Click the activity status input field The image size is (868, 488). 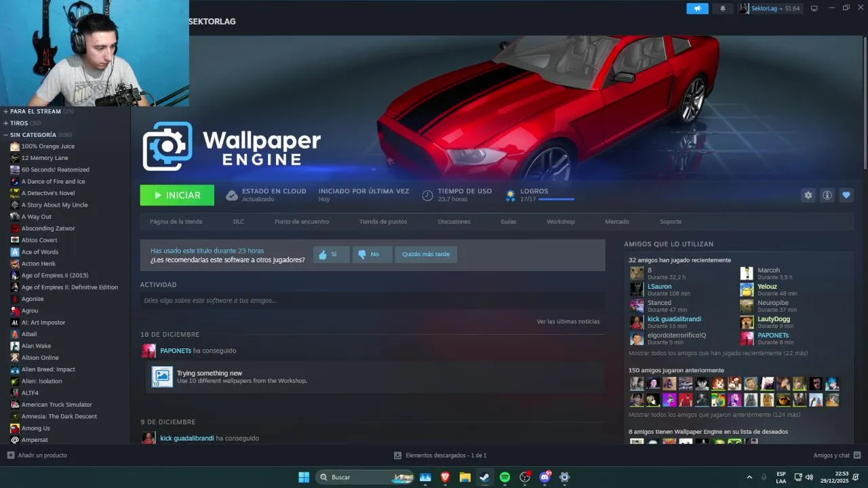coord(372,300)
